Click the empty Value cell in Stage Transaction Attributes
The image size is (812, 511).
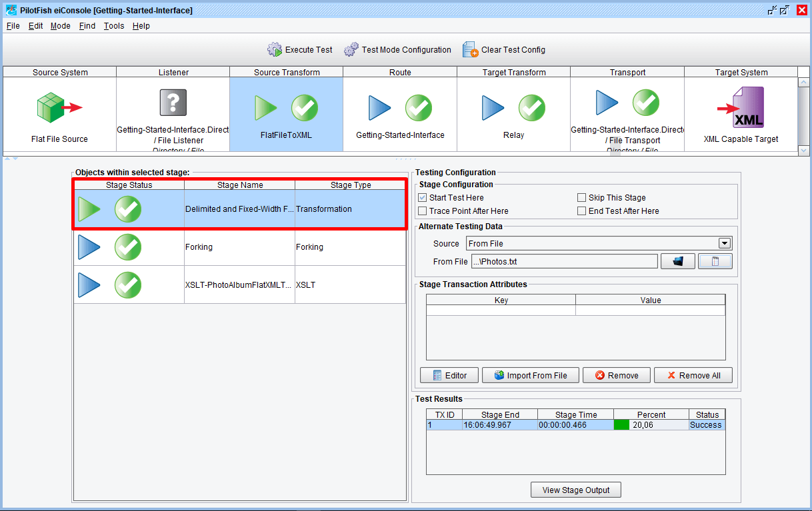click(651, 310)
